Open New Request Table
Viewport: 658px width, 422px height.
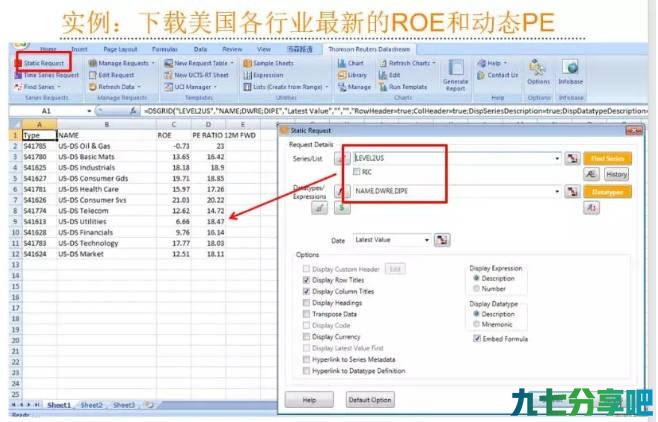(199, 63)
